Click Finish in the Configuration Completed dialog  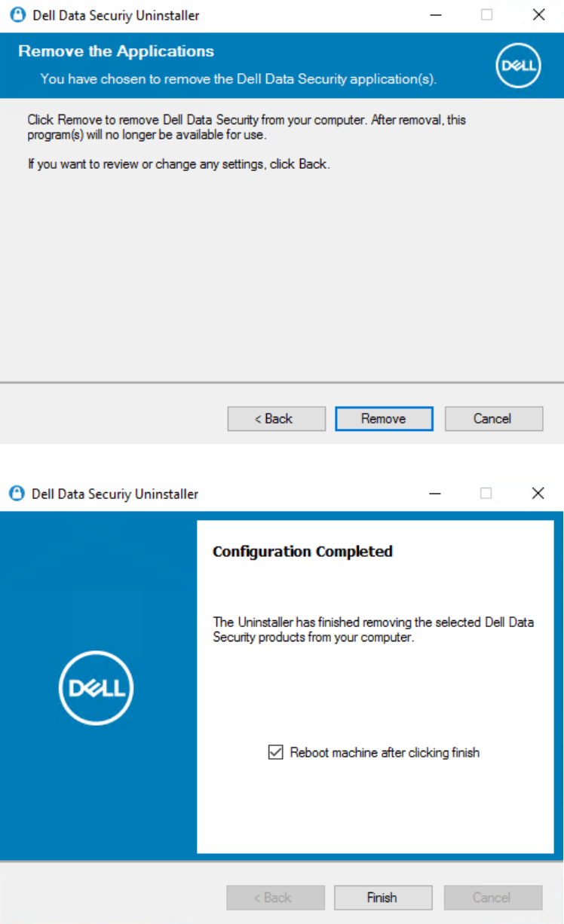pyautogui.click(x=383, y=898)
